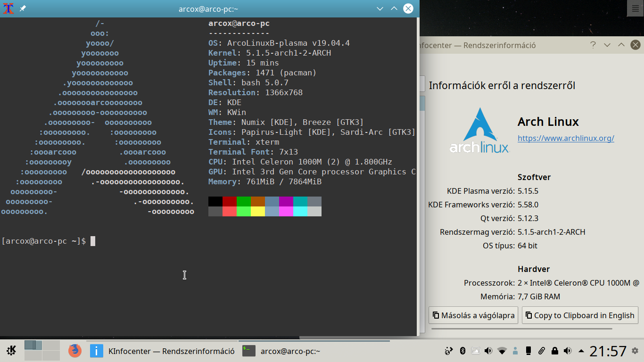Click the orange-brown color block in terminal
This screenshot has height=362, width=644.
(258, 201)
